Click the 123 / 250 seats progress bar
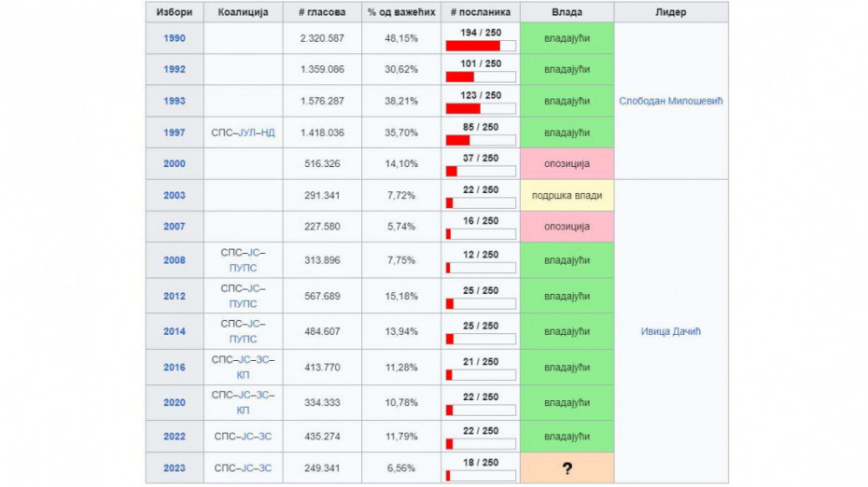This screenshot has width=868, height=487. (x=481, y=108)
